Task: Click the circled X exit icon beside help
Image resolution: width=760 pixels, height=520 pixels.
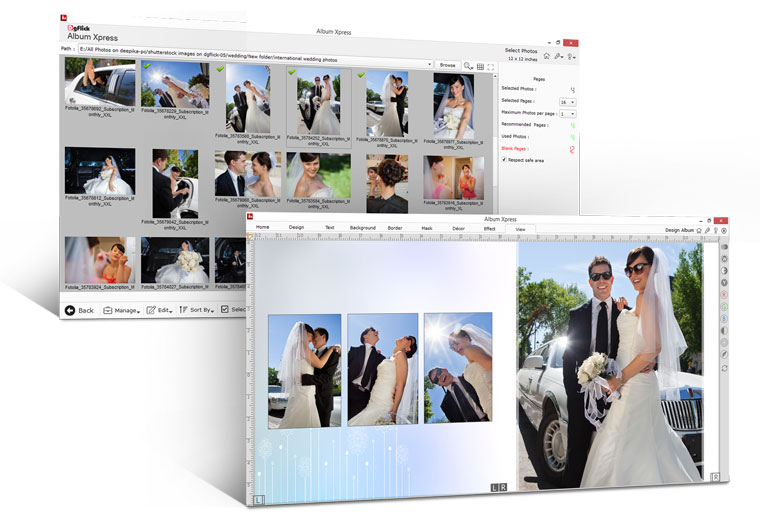Action: coord(724,231)
